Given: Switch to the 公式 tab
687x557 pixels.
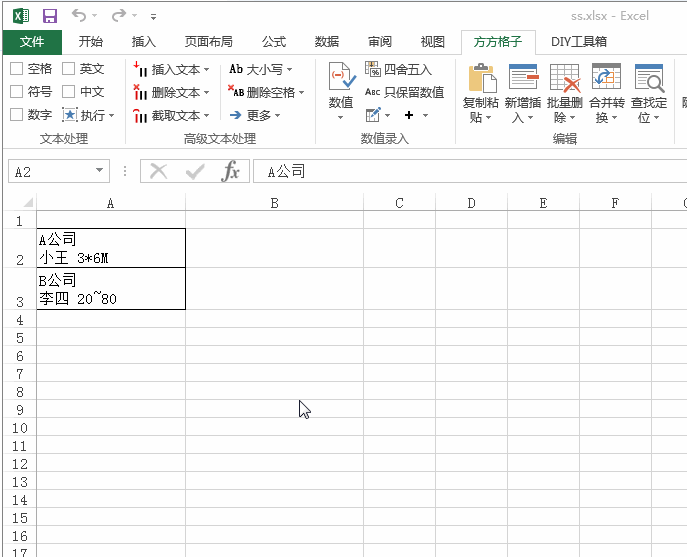Looking at the screenshot, I should [x=274, y=42].
